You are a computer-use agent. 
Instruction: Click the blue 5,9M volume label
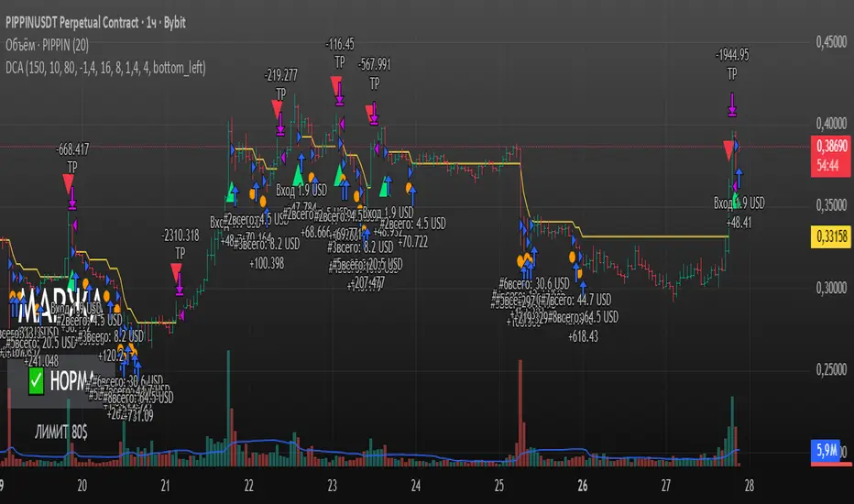coord(826,450)
